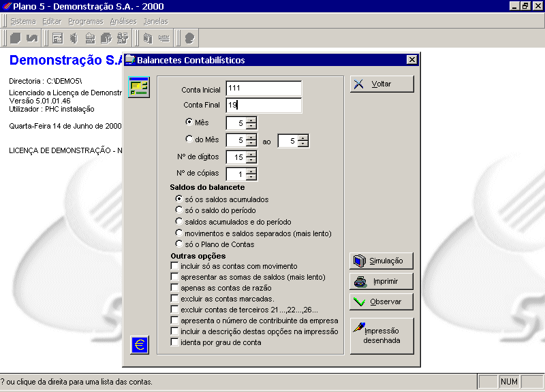Tick incluir a descrição destas opções
Screen dimensions: 545x392
[x=174, y=331]
